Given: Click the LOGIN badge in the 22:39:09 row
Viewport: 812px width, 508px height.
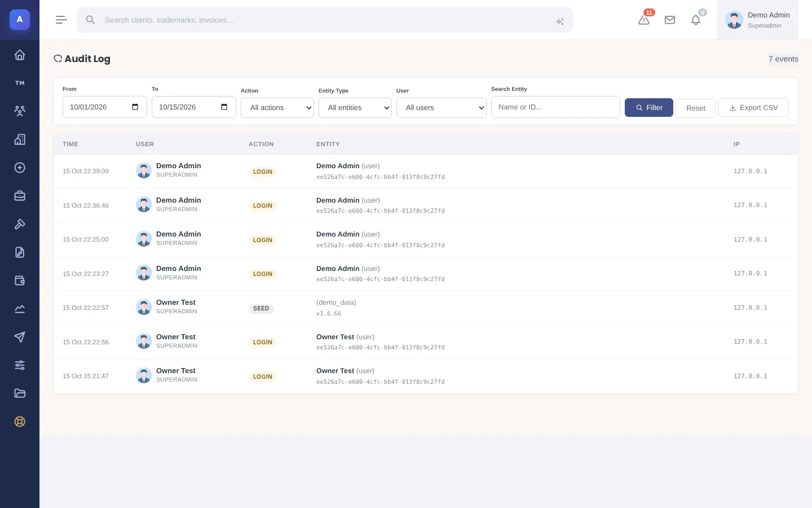Looking at the screenshot, I should 263,172.
